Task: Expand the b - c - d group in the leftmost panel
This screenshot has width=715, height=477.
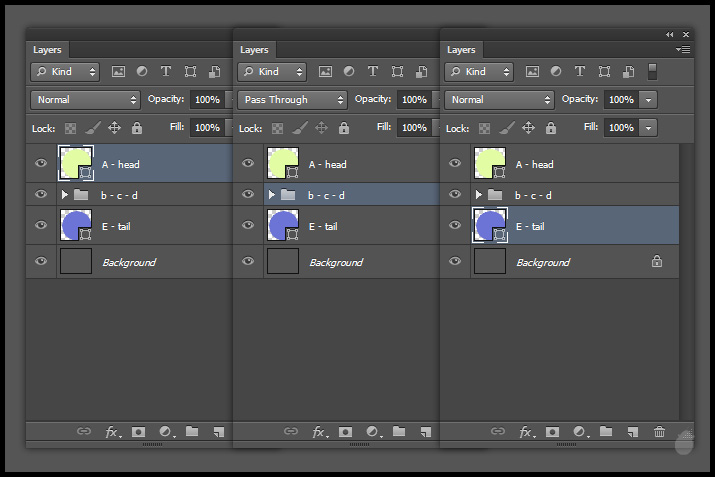Action: (65, 195)
